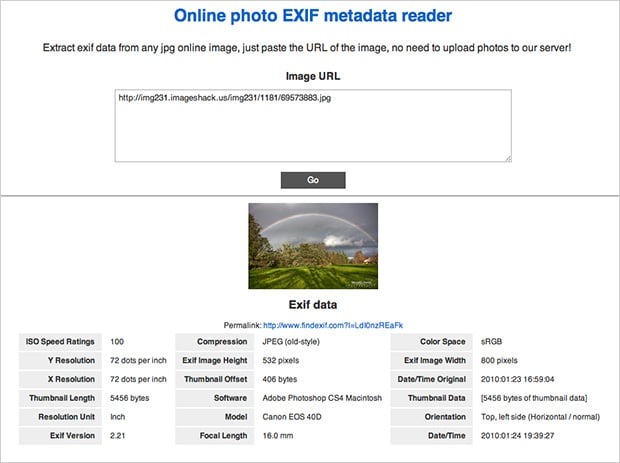Click the Resolution Unit label cell

tap(64, 417)
